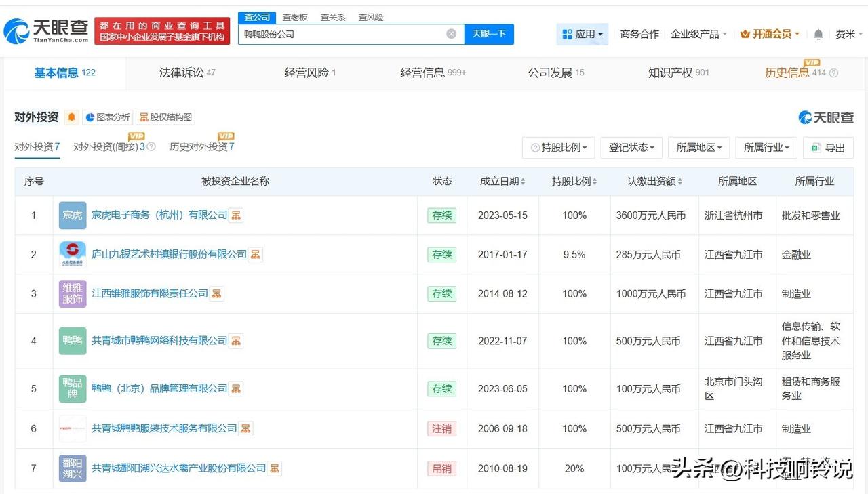The image size is (868, 494).
Task: Open equity structure icon for 江西维雅服饰
Action: (216, 294)
